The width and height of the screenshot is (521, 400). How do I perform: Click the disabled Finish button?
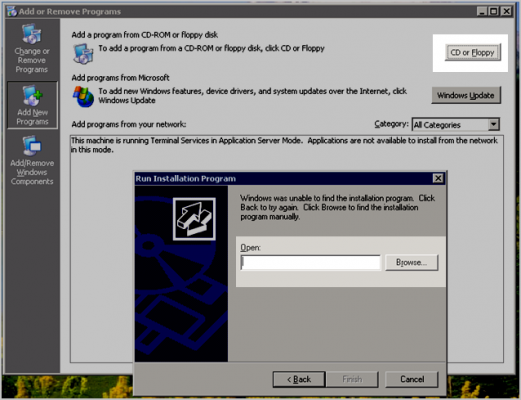pyautogui.click(x=352, y=379)
